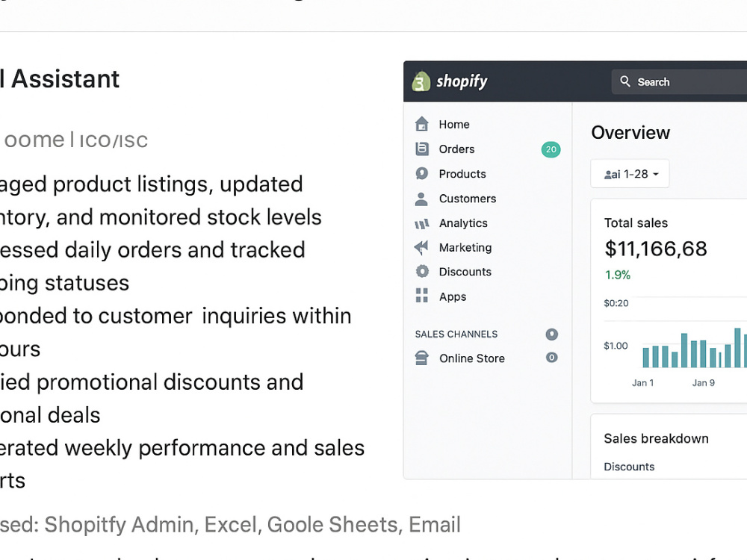
Task: Click the $11,166,68 sales value
Action: tap(656, 249)
